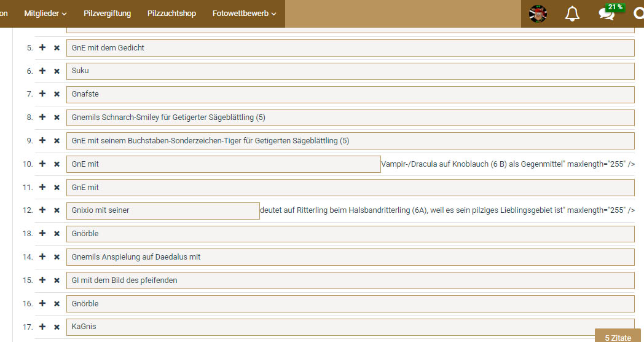Delete row 10 with the X icon
This screenshot has width=644, height=342.
point(57,164)
